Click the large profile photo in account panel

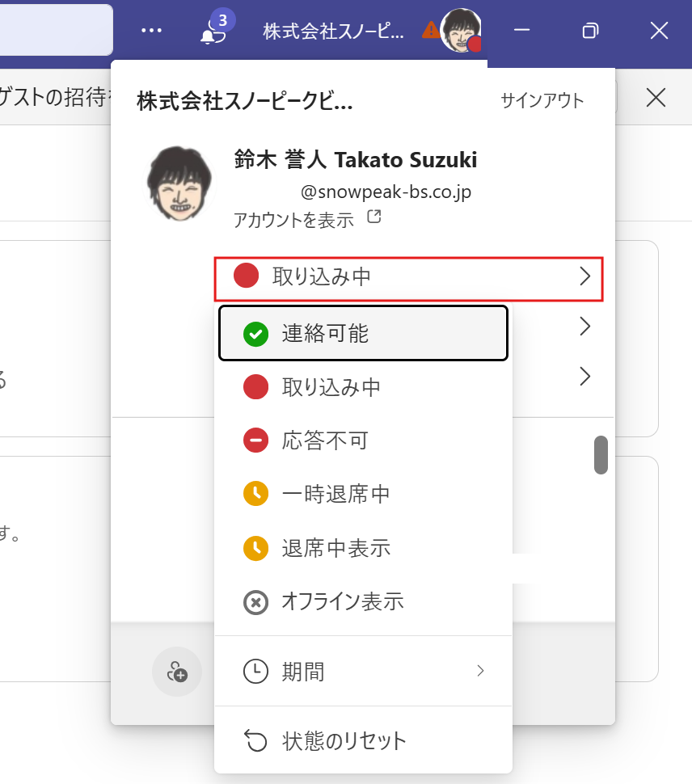pos(182,183)
